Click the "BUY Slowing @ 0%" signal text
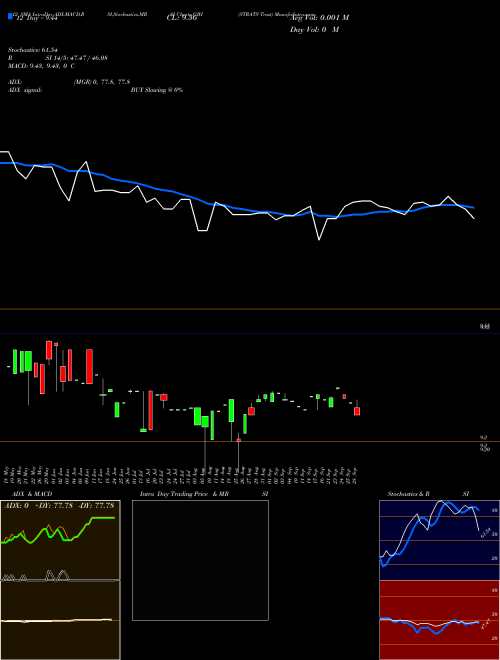This screenshot has width=500, height=660. coord(157,90)
